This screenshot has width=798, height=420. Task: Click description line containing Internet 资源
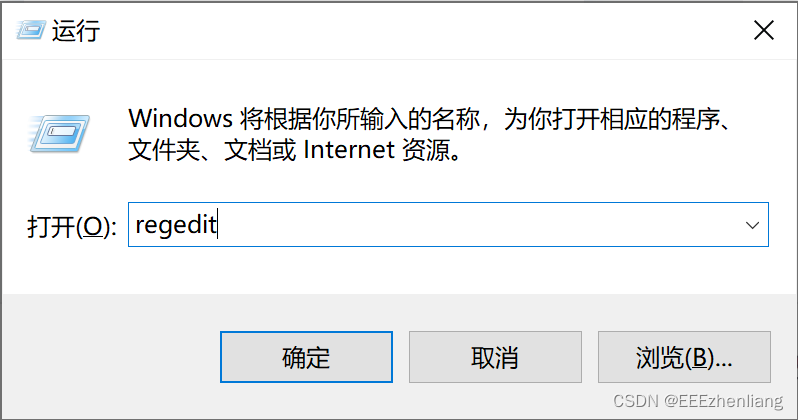[294, 150]
